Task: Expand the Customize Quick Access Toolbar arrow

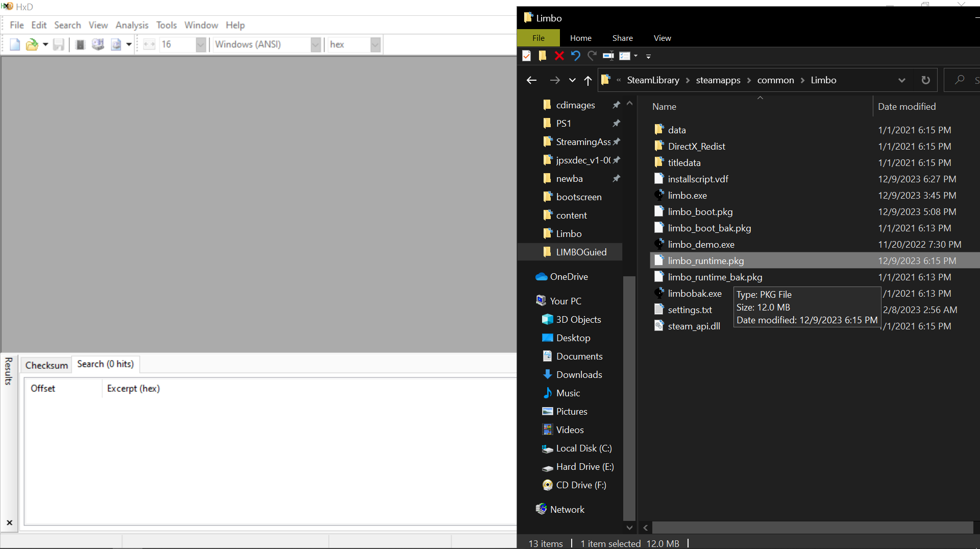Action: click(648, 56)
